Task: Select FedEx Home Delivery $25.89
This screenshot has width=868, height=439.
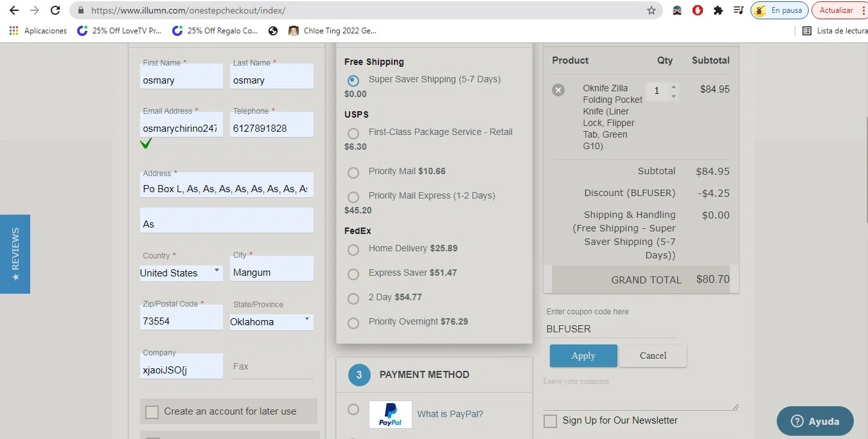Action: [353, 250]
